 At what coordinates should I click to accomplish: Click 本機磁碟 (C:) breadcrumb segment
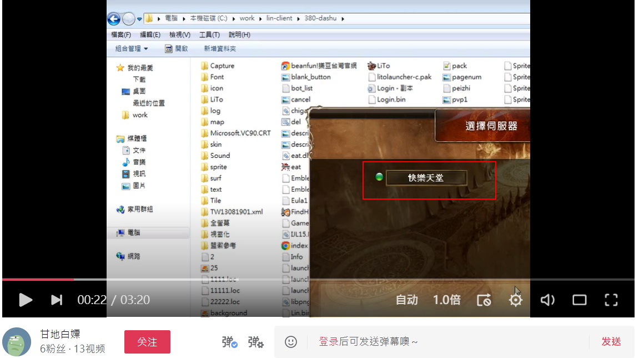coord(209,18)
